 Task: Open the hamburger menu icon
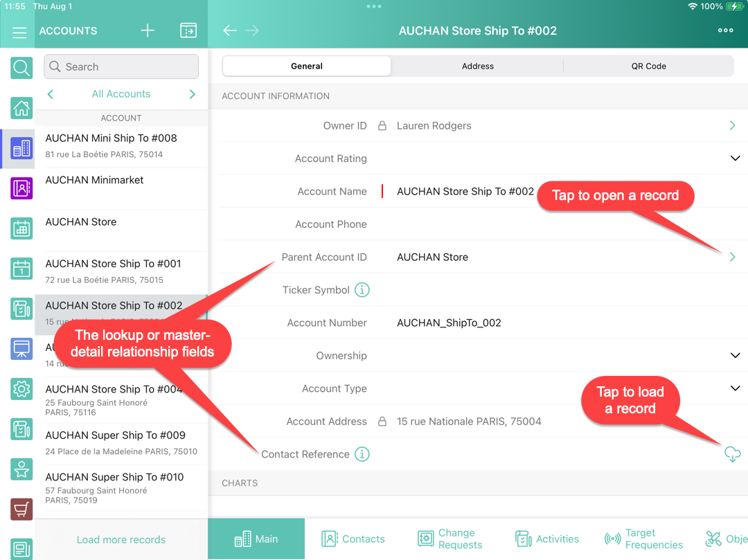coord(19,32)
